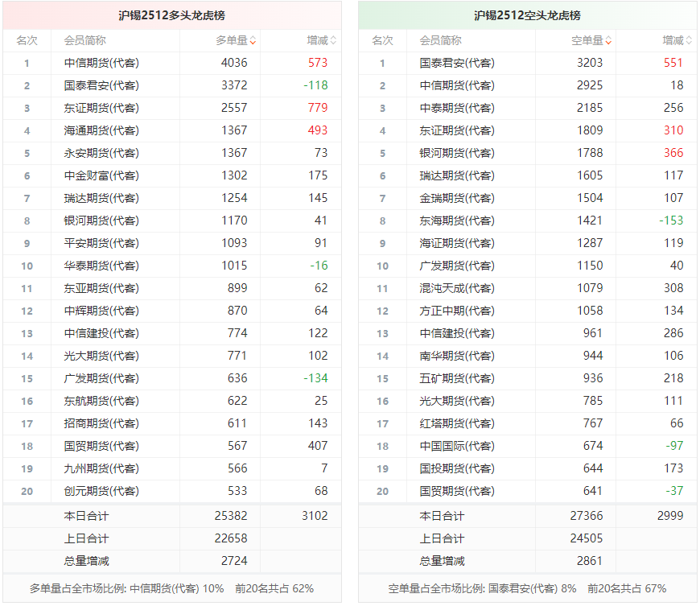Select 东海期货(代客) row
The height and width of the screenshot is (606, 700).
pos(527,221)
